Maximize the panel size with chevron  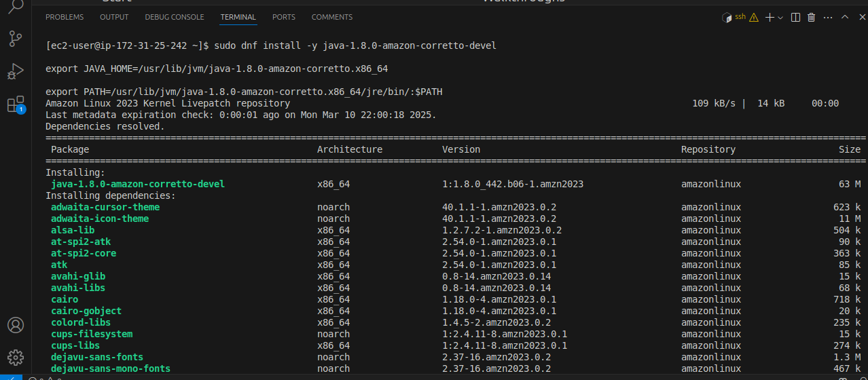tap(845, 17)
